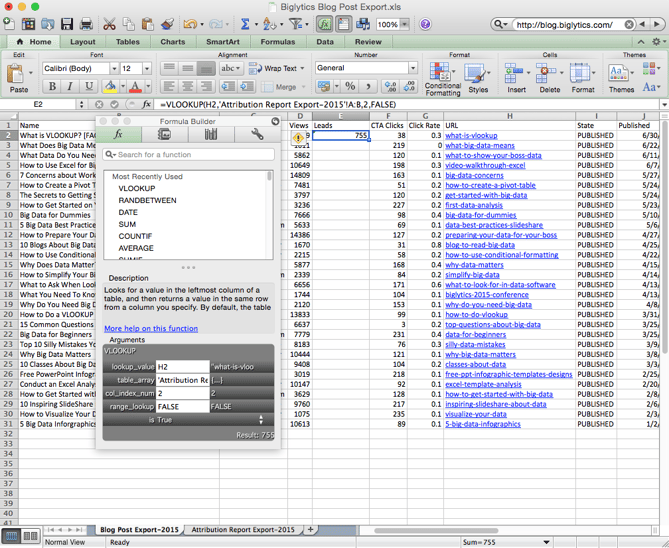The height and width of the screenshot is (548, 669).
Task: Click the AutoSum sigma toolbar icon
Action: tap(245, 24)
